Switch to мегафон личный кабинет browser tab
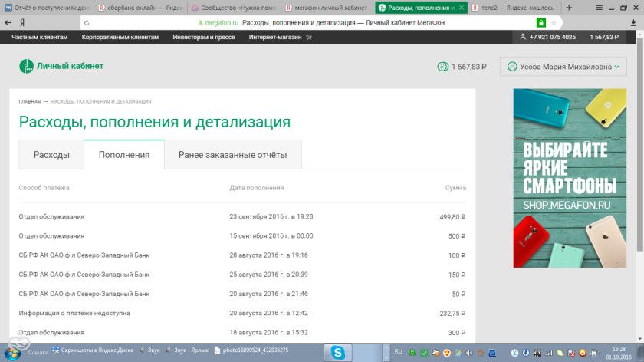This screenshot has width=644, height=362. pos(328,8)
